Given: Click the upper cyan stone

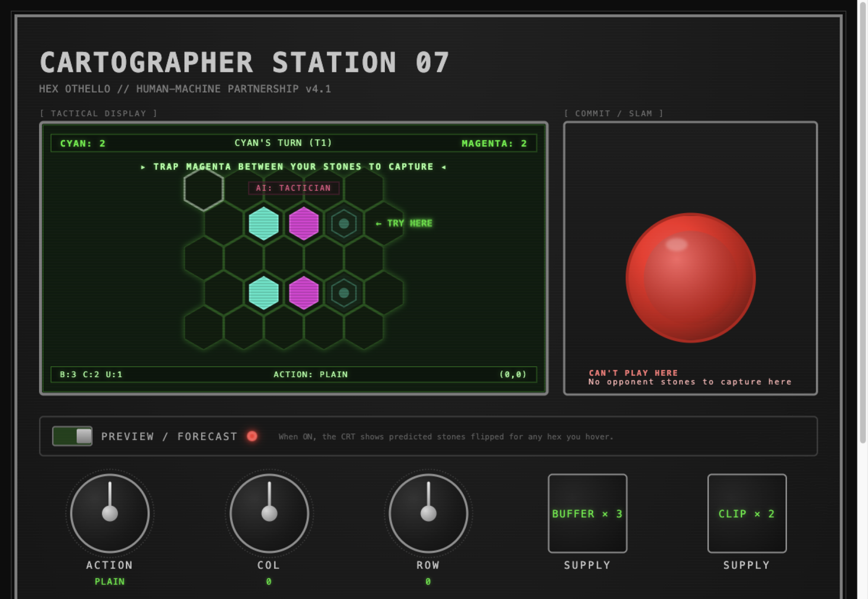Looking at the screenshot, I should (264, 224).
